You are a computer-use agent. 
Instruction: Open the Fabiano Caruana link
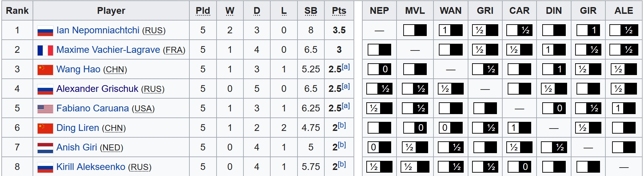pyautogui.click(x=92, y=108)
